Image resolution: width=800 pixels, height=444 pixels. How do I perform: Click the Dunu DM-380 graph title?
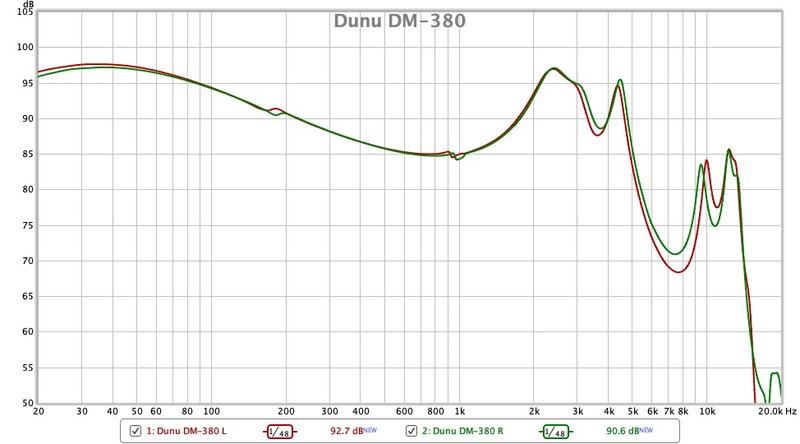click(x=399, y=21)
